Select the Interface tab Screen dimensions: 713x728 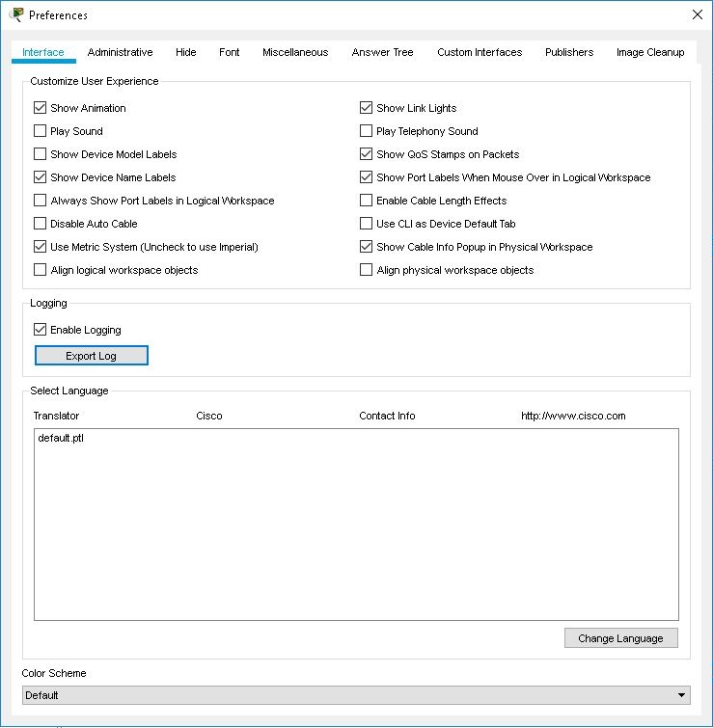coord(43,52)
